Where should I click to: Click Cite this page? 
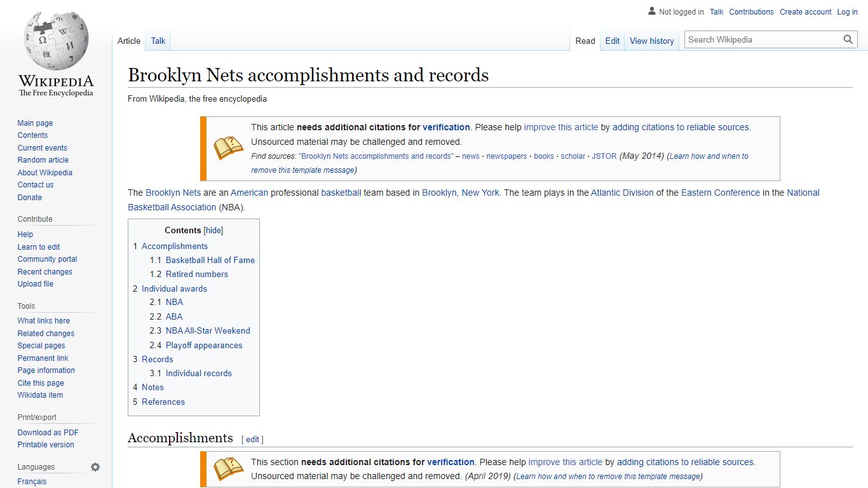point(41,383)
